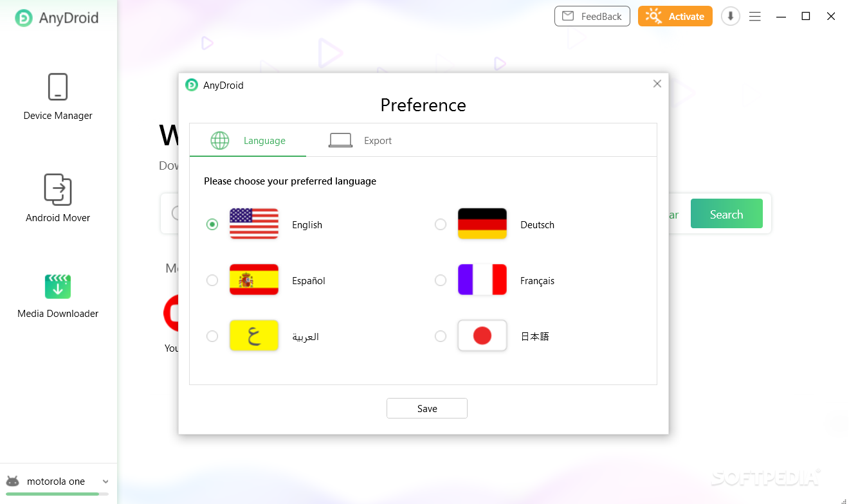Viewport: 849px width, 504px height.
Task: Click the Android Mover label
Action: pos(58,218)
